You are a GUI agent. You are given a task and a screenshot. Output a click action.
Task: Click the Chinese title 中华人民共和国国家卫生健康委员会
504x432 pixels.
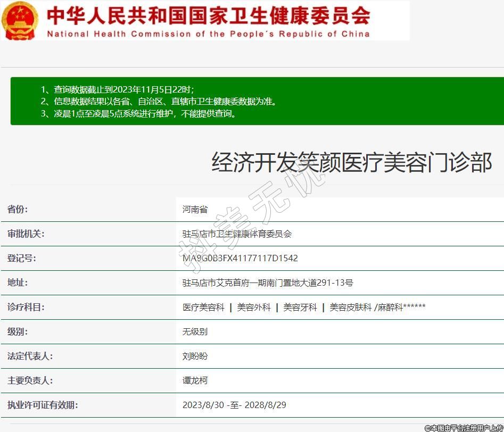208,15
